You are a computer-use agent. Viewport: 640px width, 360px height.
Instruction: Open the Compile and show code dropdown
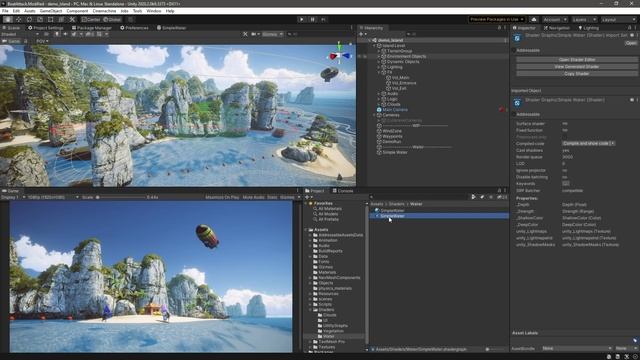pos(589,143)
